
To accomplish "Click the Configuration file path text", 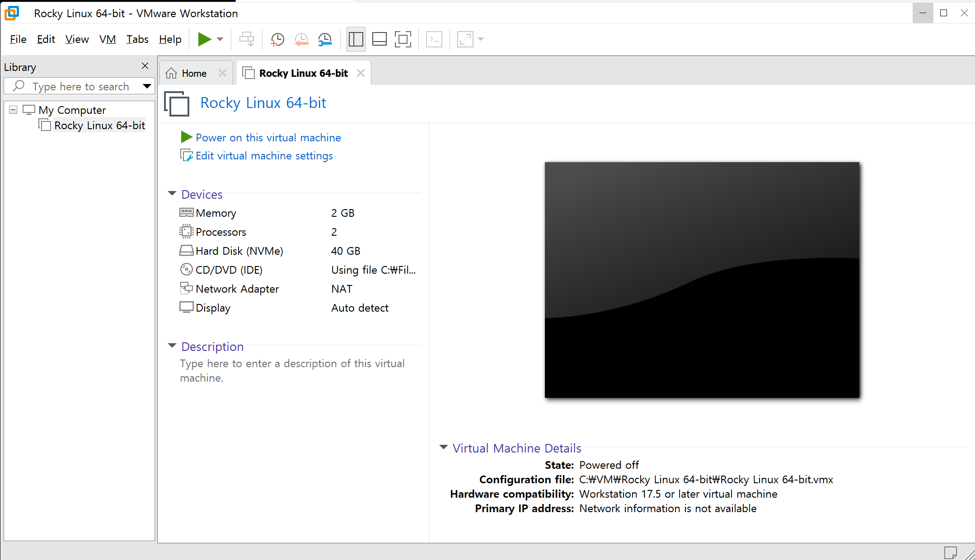I will tap(706, 480).
